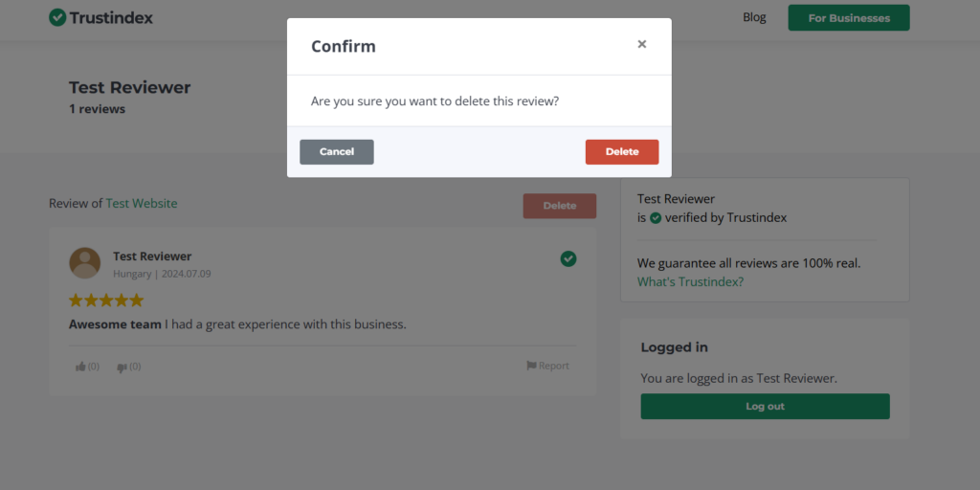Click the Log out button
The width and height of the screenshot is (980, 490).
click(x=765, y=407)
